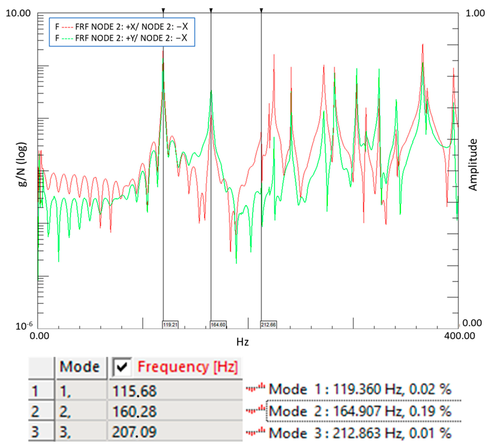Click the cursor marker triangle above 164.60
This screenshot has width=490, height=448.
click(x=211, y=10)
